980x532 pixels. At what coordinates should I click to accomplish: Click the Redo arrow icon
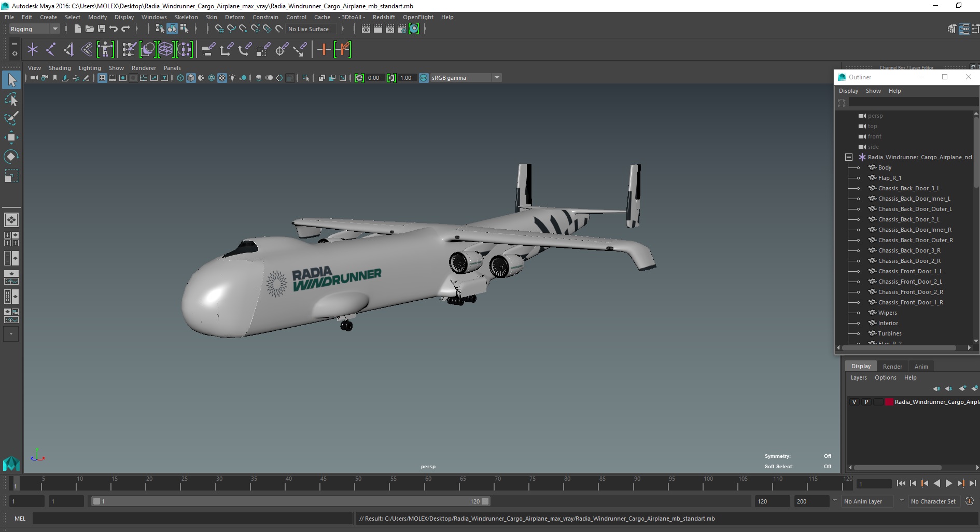(125, 29)
